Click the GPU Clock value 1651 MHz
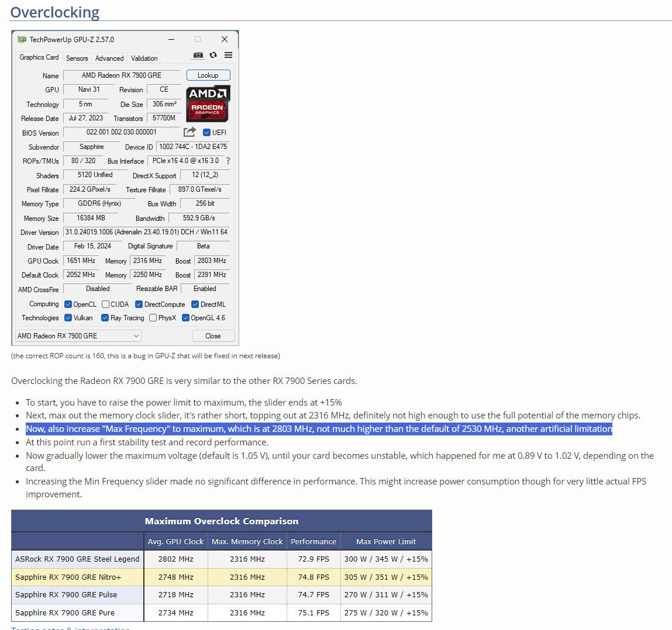This screenshot has height=630, width=672. [81, 261]
